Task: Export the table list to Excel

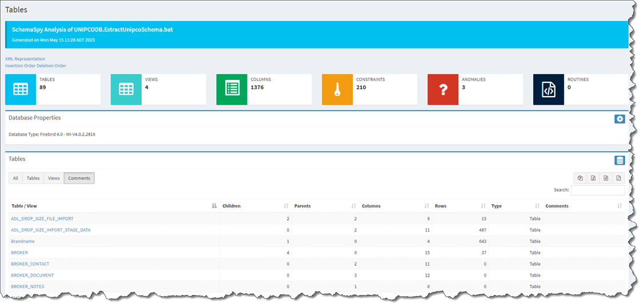Action: [593, 178]
